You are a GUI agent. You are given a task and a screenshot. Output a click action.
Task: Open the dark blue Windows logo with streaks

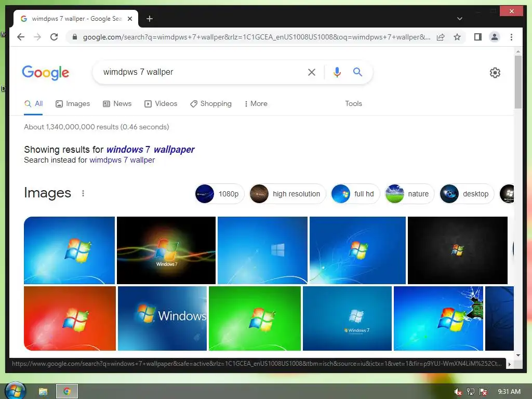(357, 250)
